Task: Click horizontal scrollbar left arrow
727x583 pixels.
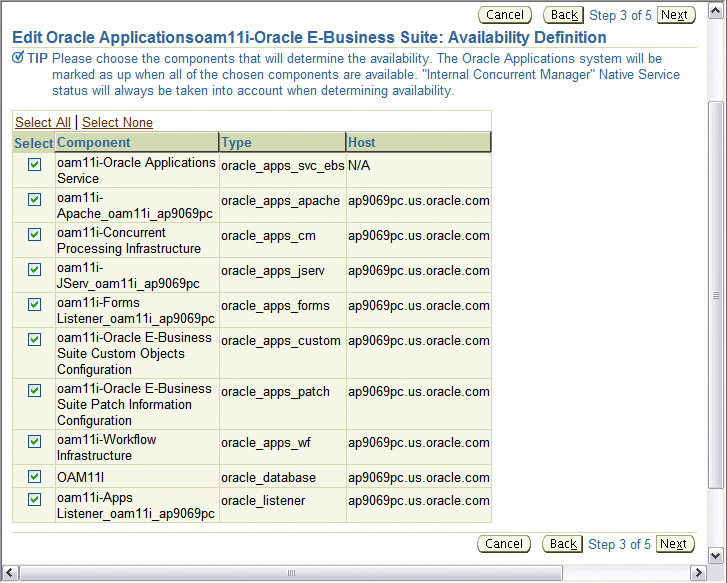Action: click(10, 573)
